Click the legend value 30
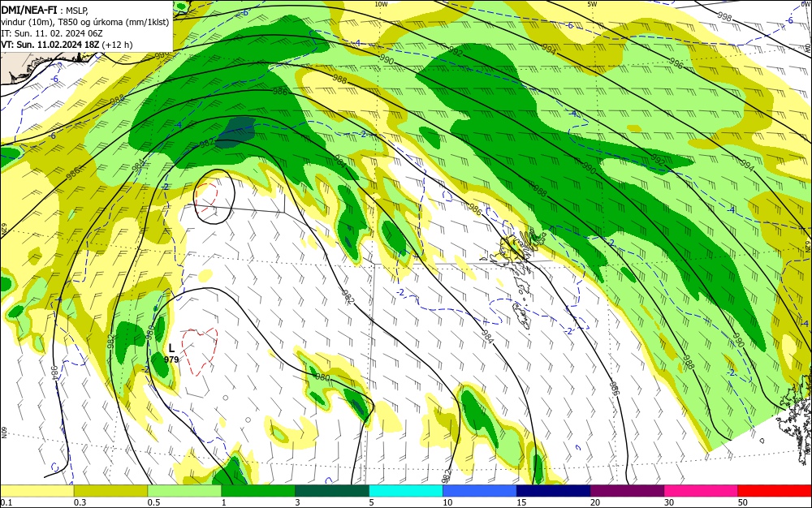This screenshot has width=812, height=508. (x=669, y=502)
